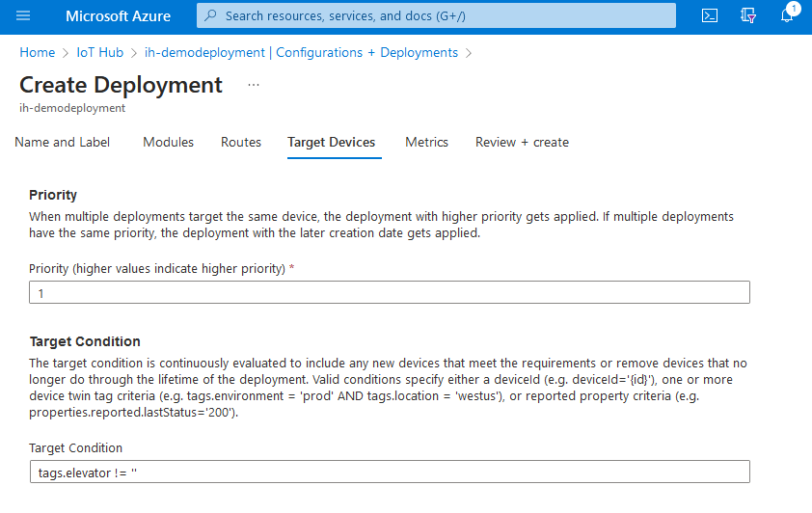Go to the Review + create tab
The width and height of the screenshot is (812, 513).
pos(522,142)
